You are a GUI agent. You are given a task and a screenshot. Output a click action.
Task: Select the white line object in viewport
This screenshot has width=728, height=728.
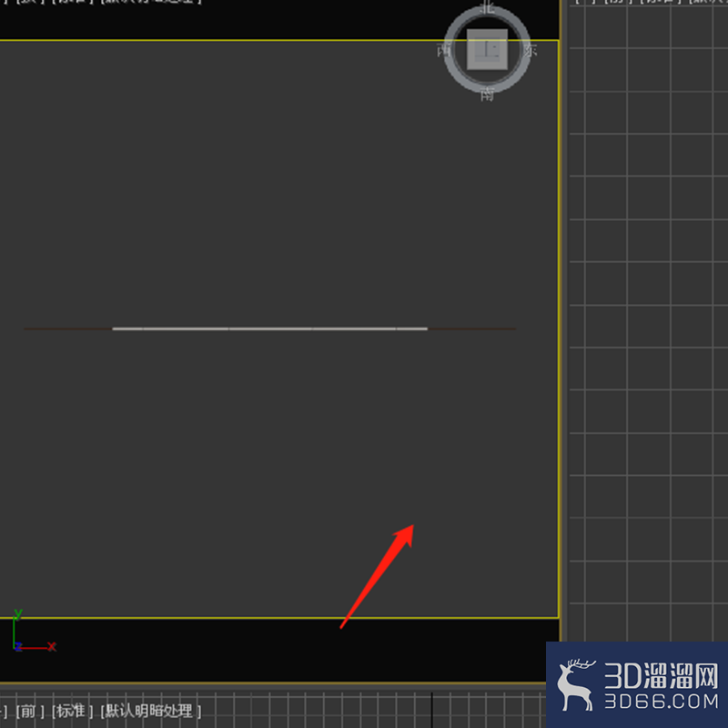269,329
